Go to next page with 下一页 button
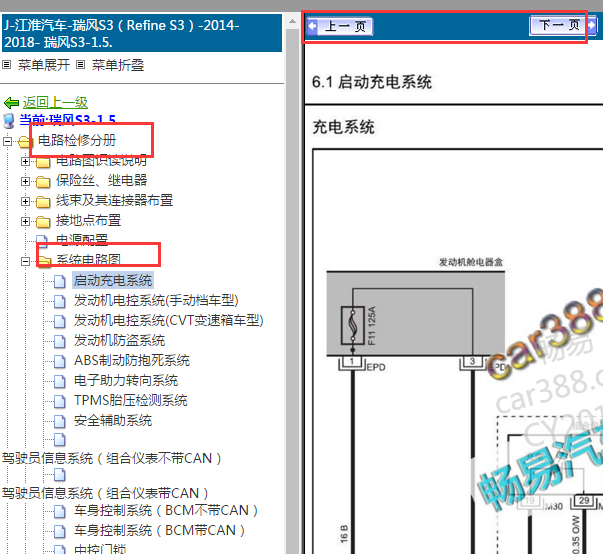603x554 pixels. 563,25
